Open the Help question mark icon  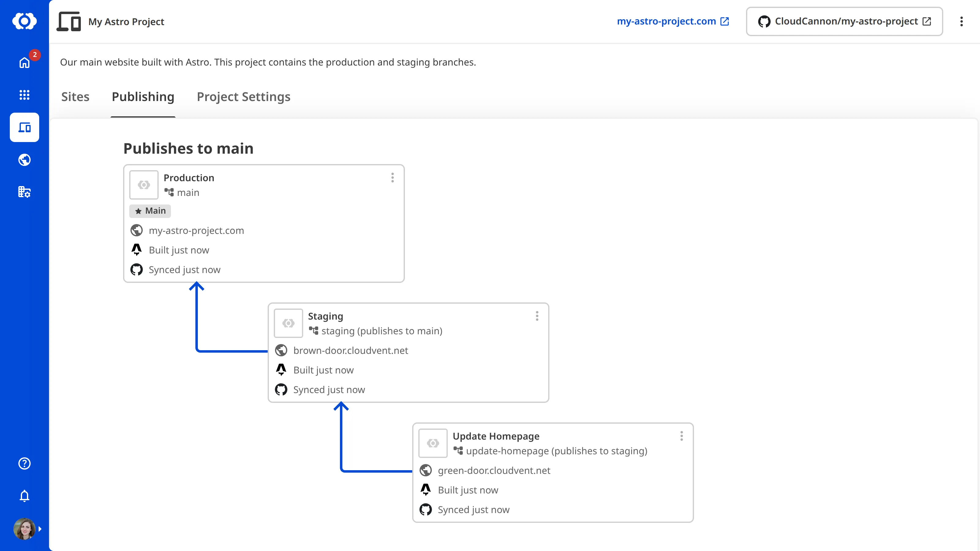tap(24, 463)
